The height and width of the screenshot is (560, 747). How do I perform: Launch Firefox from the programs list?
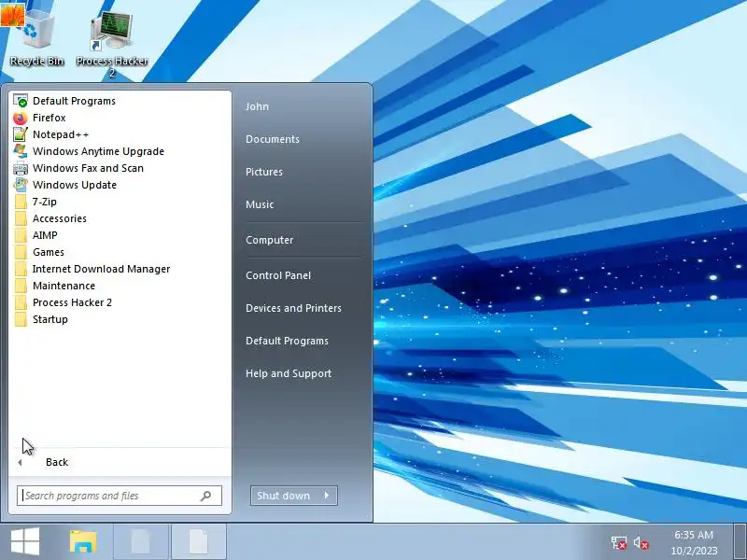point(120,118)
